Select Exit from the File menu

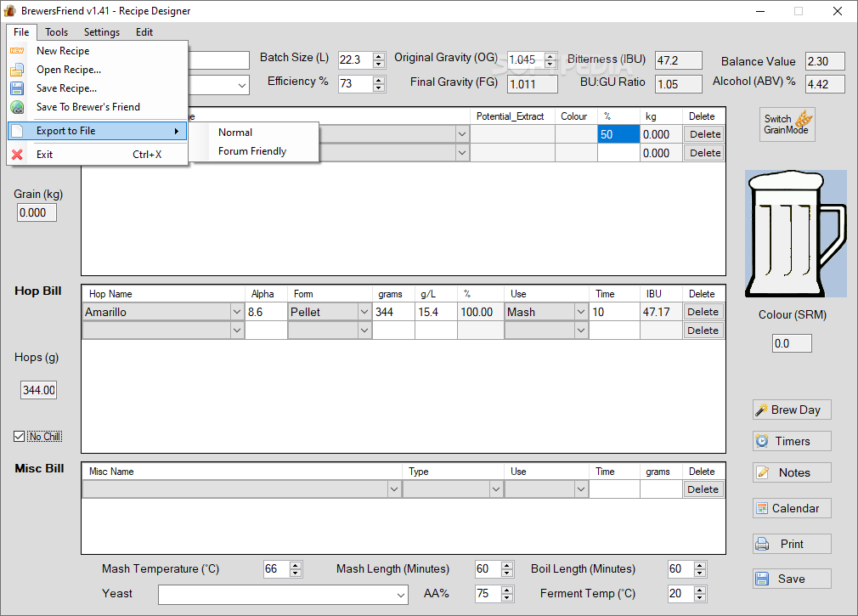[98, 155]
